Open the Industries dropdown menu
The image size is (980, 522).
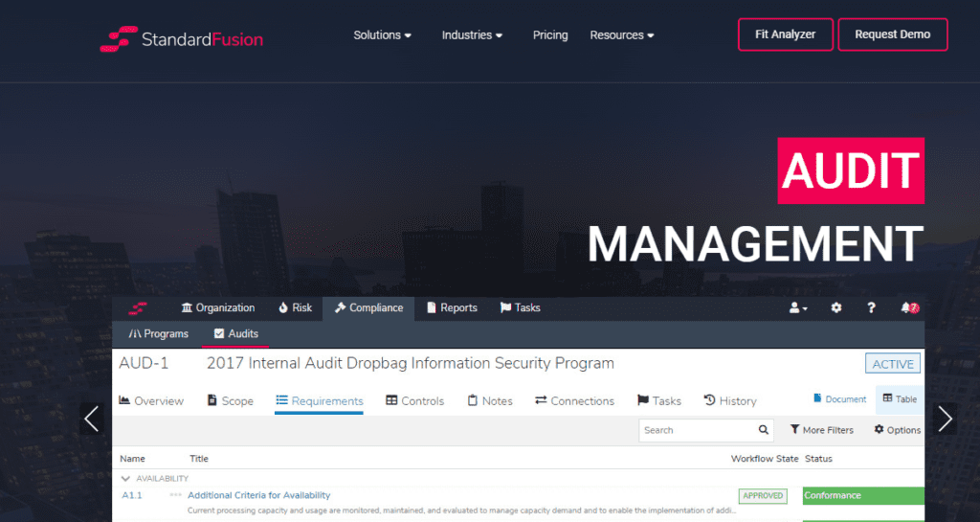click(472, 35)
